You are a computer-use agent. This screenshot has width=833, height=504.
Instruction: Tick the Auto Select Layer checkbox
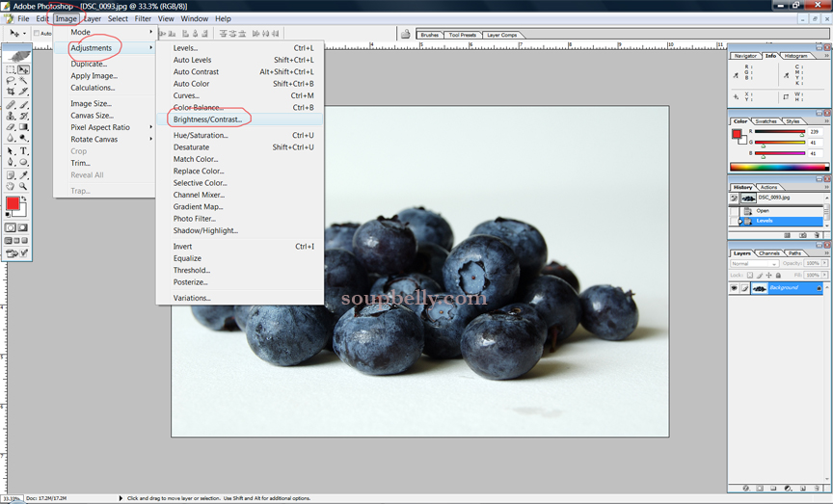point(37,33)
